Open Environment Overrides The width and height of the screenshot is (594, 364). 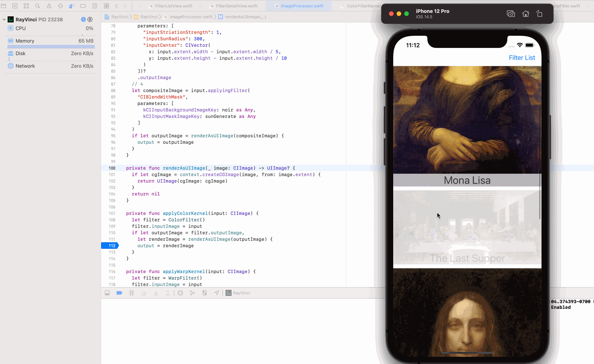click(205, 293)
